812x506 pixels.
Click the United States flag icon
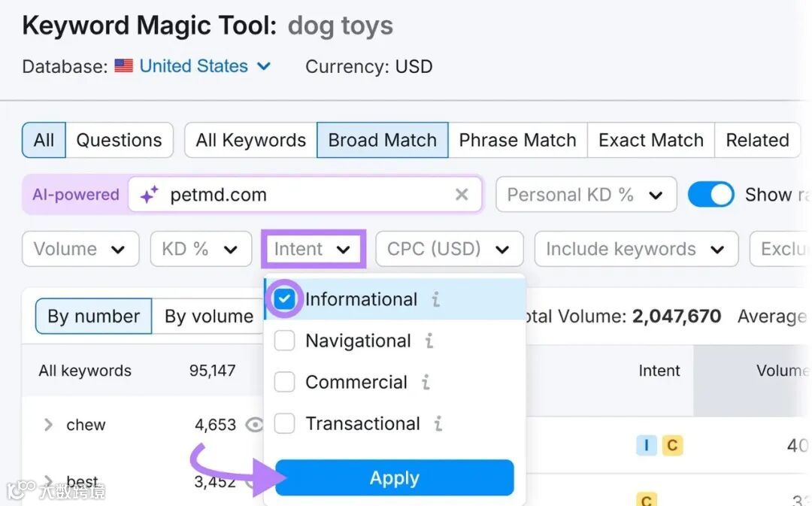tap(123, 66)
